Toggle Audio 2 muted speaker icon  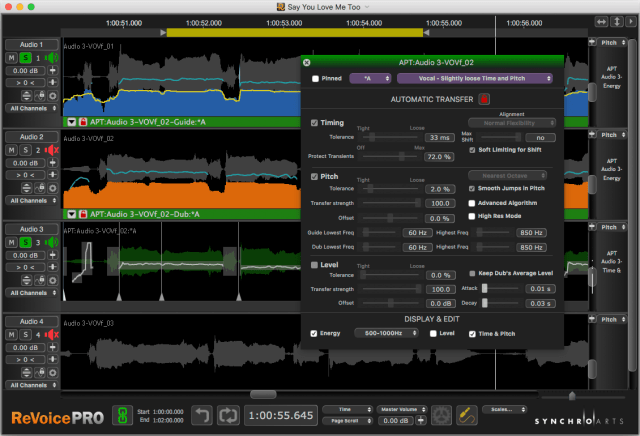click(51, 150)
